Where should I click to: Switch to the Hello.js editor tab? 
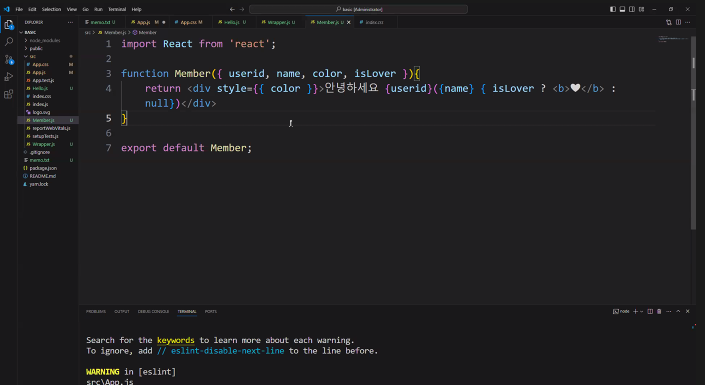pos(234,22)
